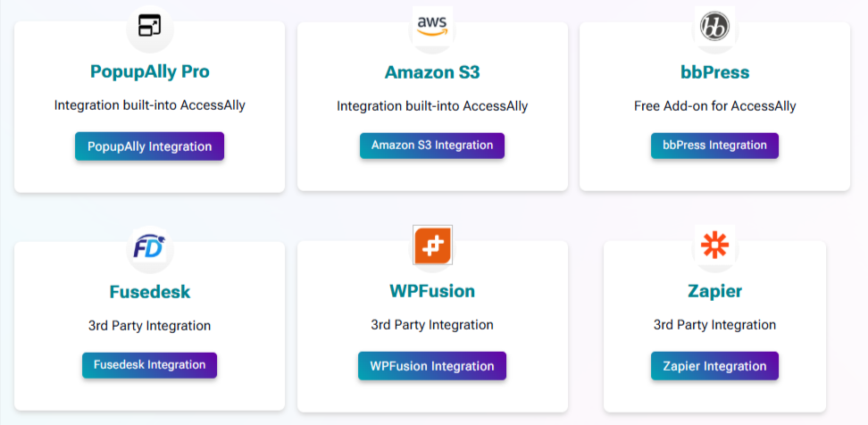Open the Amazon S3 Integration button
This screenshot has width=868, height=425.
[x=432, y=146]
